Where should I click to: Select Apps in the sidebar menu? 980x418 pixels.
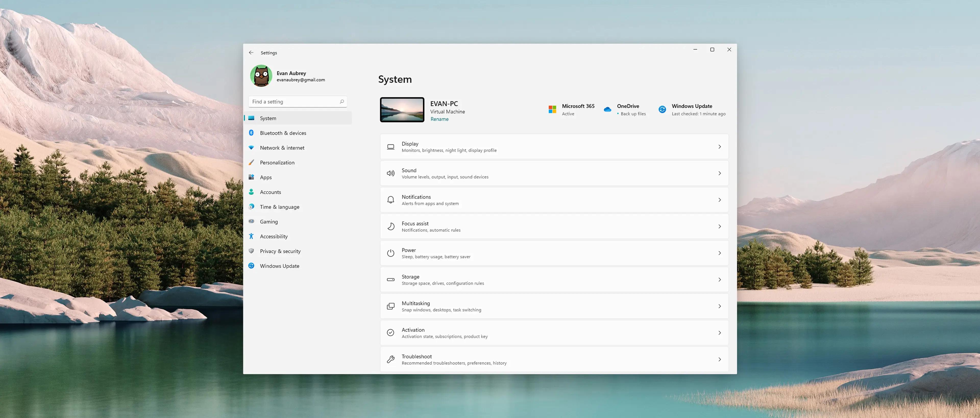[x=265, y=177]
